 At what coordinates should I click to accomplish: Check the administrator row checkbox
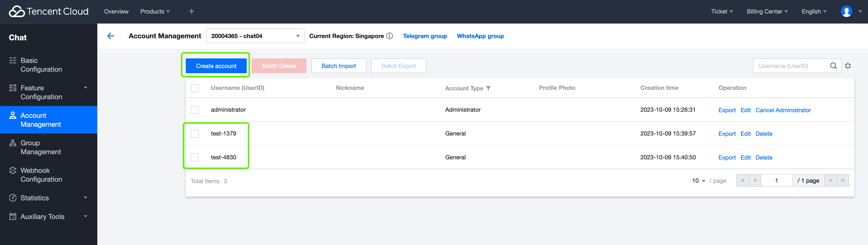[x=195, y=110]
